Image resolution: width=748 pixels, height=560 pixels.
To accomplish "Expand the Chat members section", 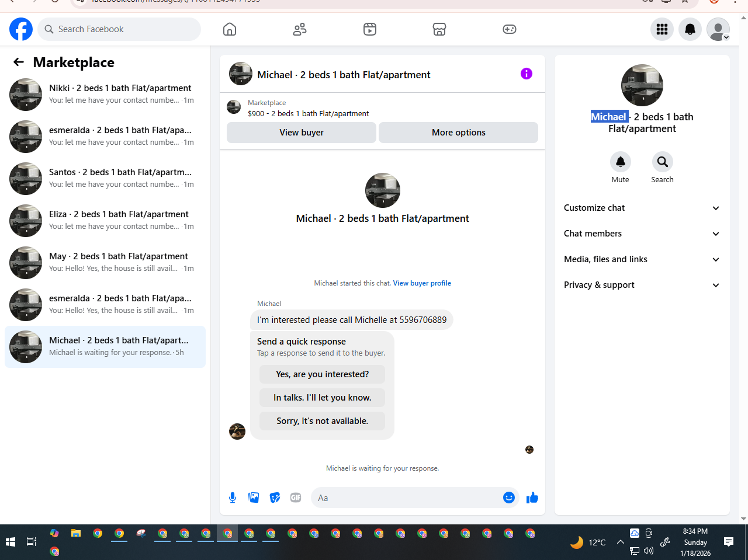I will click(642, 234).
